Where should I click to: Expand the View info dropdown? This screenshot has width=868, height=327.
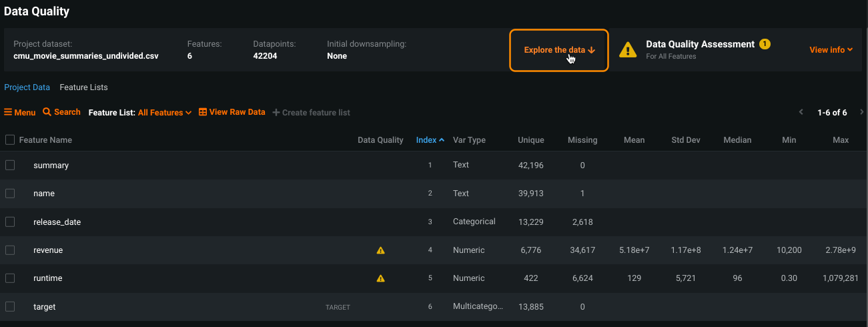[x=831, y=50]
